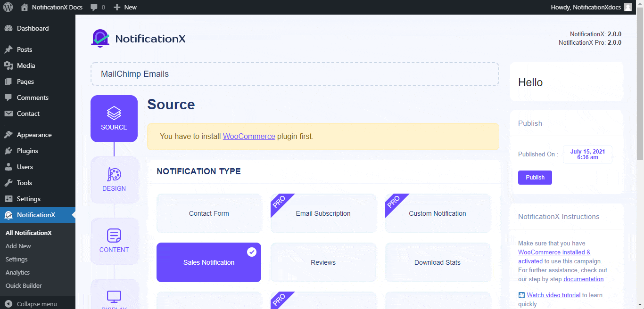Click the Publish button
This screenshot has width=644, height=309.
pos(535,178)
